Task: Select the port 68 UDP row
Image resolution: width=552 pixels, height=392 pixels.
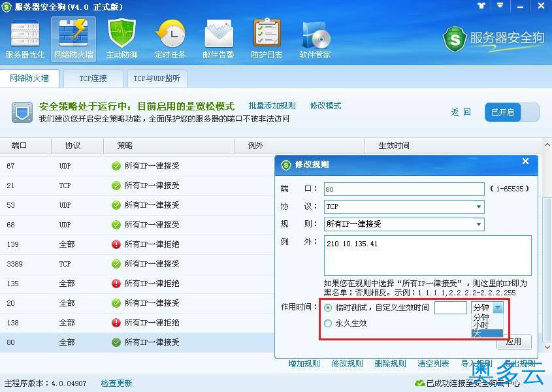Action: coord(137,225)
